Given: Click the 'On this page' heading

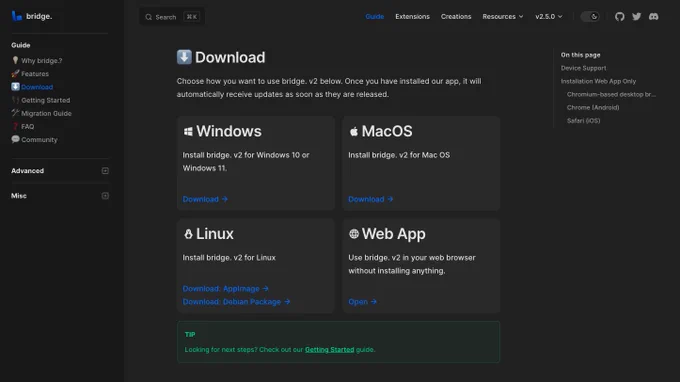Looking at the screenshot, I should coord(580,55).
